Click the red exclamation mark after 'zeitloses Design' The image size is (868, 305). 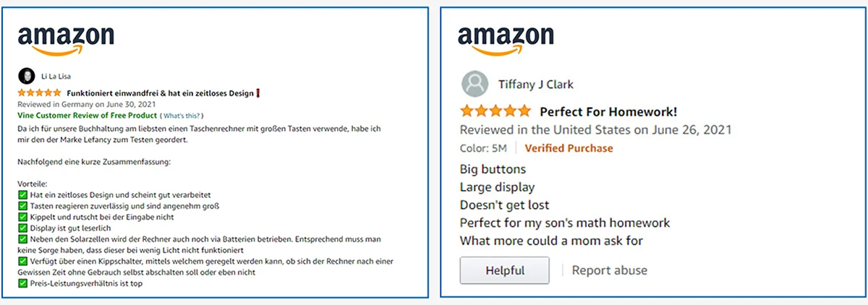pyautogui.click(x=258, y=93)
